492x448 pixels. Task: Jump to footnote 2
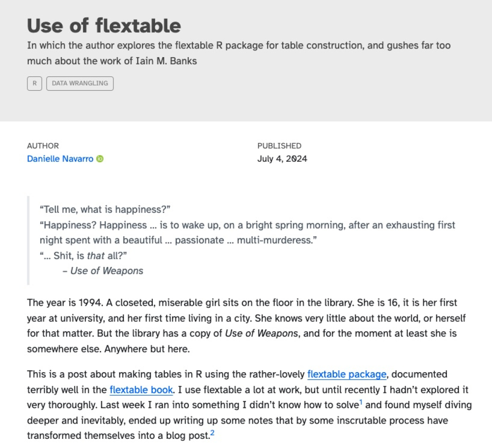(x=212, y=433)
